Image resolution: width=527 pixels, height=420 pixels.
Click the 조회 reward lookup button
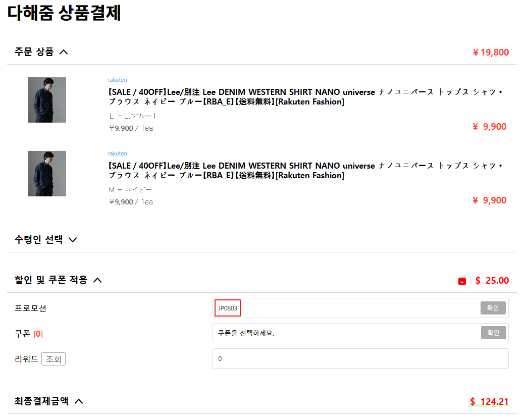point(54,359)
